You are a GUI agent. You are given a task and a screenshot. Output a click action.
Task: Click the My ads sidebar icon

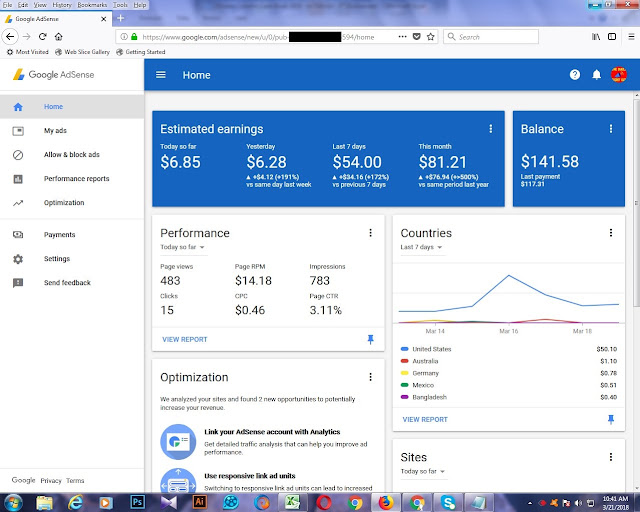coord(18,131)
